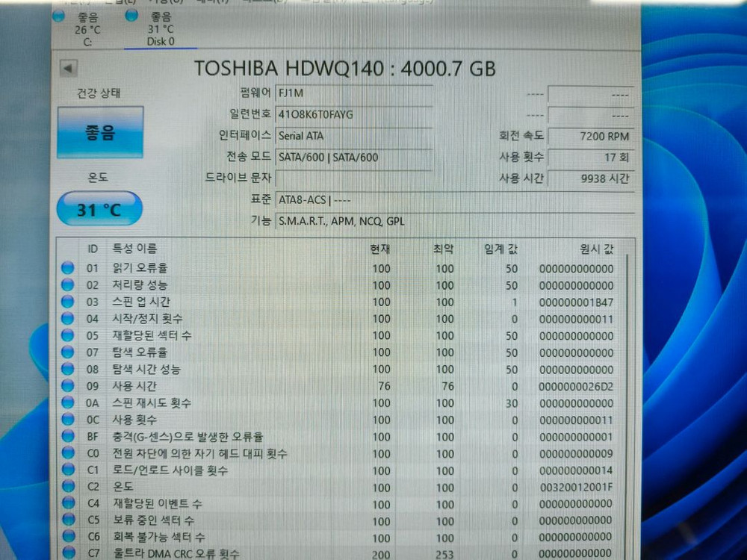This screenshot has height=560, width=747.
Task: Select attribute name 스핀 재시도 횟수
Action: (x=152, y=403)
